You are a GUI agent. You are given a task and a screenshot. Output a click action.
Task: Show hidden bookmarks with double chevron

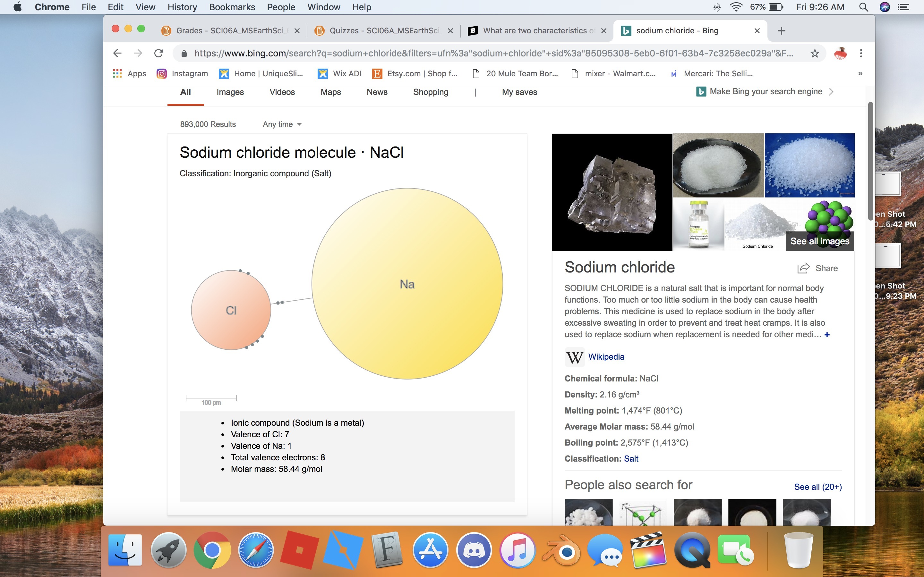pyautogui.click(x=860, y=74)
